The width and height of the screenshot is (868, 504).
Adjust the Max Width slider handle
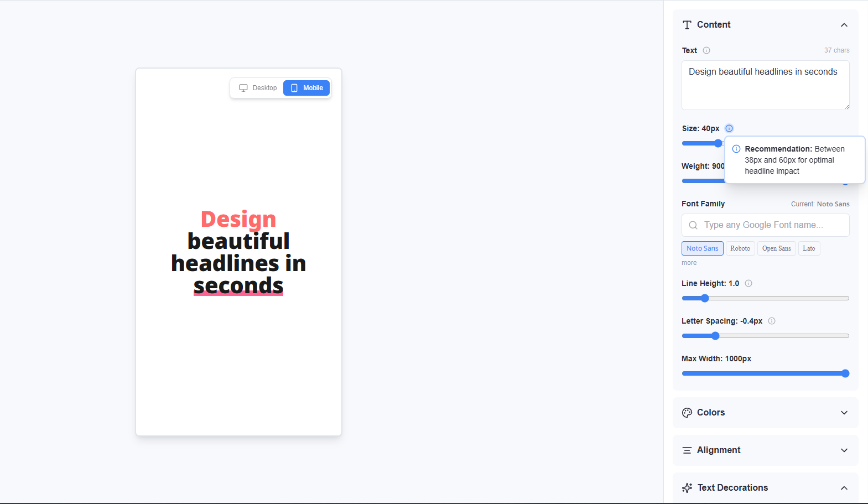point(845,373)
